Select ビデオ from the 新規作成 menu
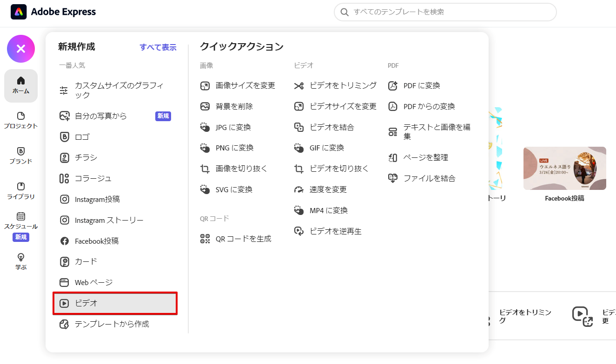This screenshot has width=616, height=364. (x=115, y=303)
